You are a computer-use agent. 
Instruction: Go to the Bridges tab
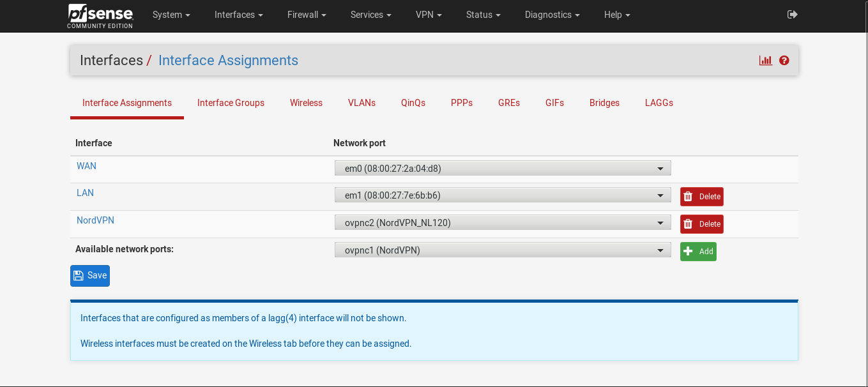[604, 103]
